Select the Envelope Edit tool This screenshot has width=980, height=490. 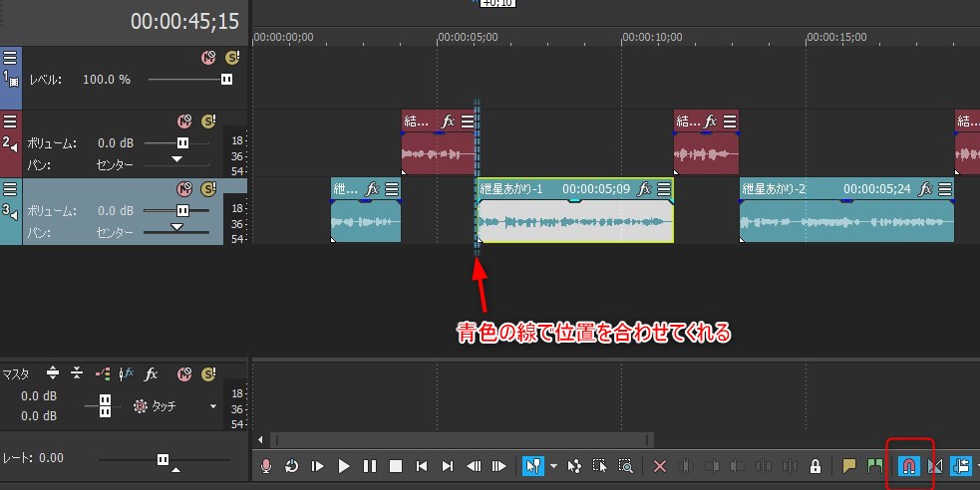(574, 466)
